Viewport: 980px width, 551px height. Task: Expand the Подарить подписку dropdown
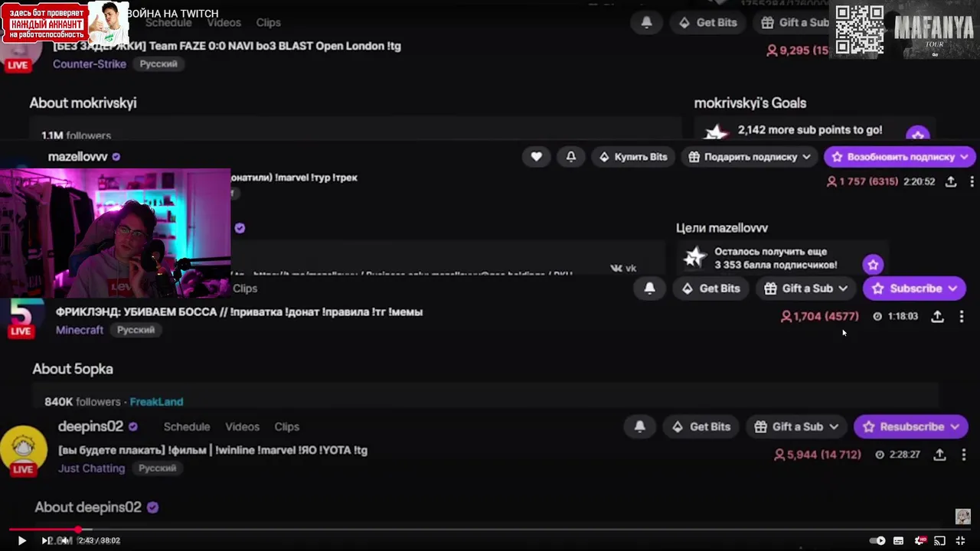click(806, 157)
